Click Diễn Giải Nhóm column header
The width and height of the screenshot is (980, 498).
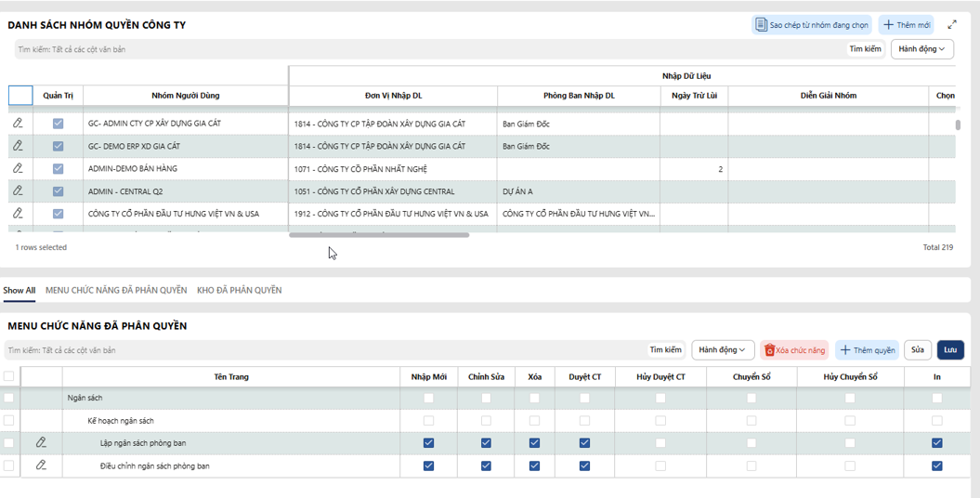click(829, 96)
